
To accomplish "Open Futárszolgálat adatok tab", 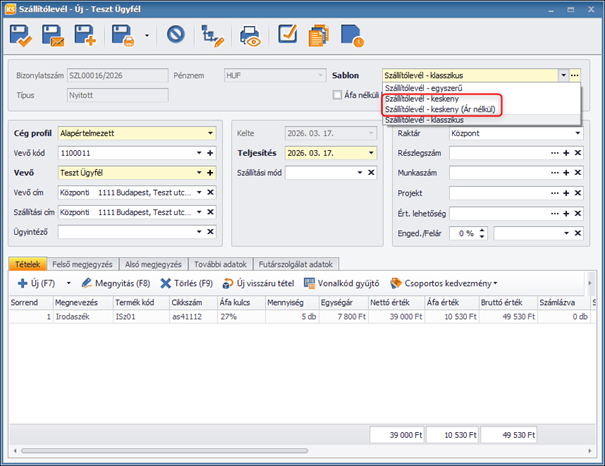I will click(296, 264).
